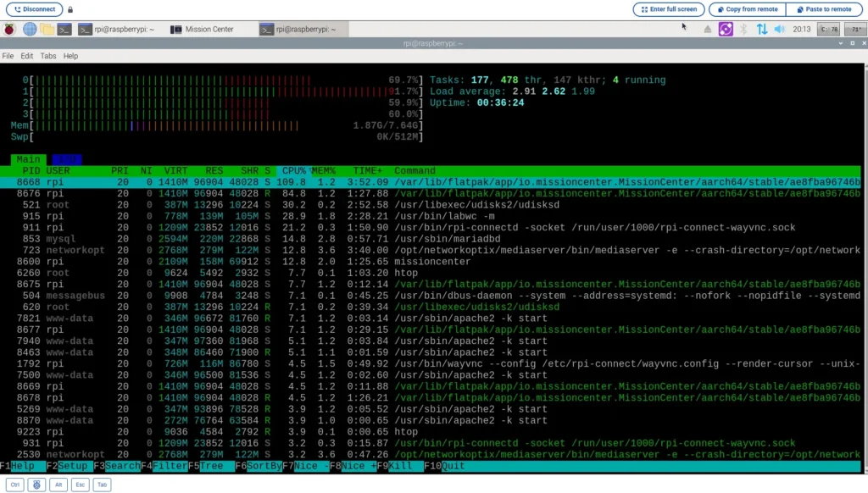Image resolution: width=868 pixels, height=493 pixels.
Task: Open the Help menu
Action: tap(70, 56)
